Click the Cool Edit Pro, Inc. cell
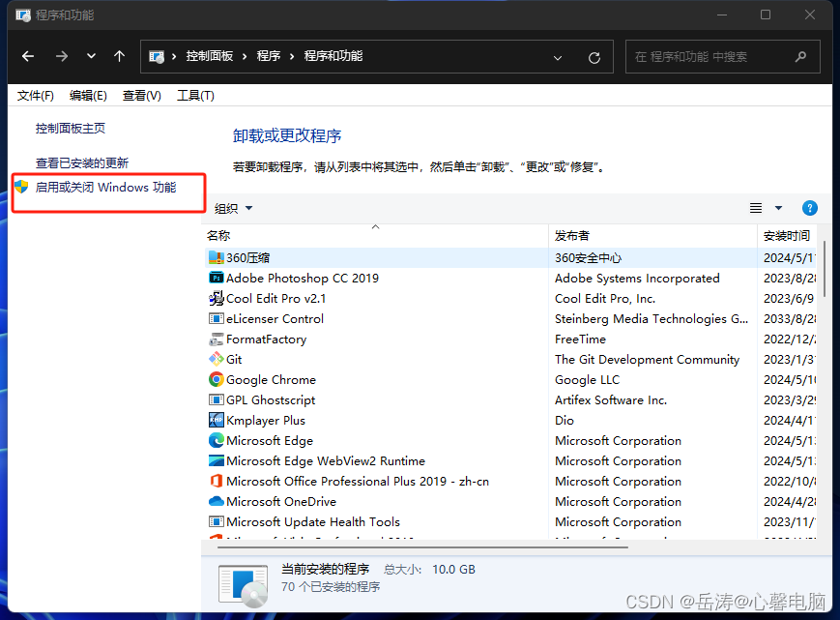The height and width of the screenshot is (620, 840). click(605, 299)
